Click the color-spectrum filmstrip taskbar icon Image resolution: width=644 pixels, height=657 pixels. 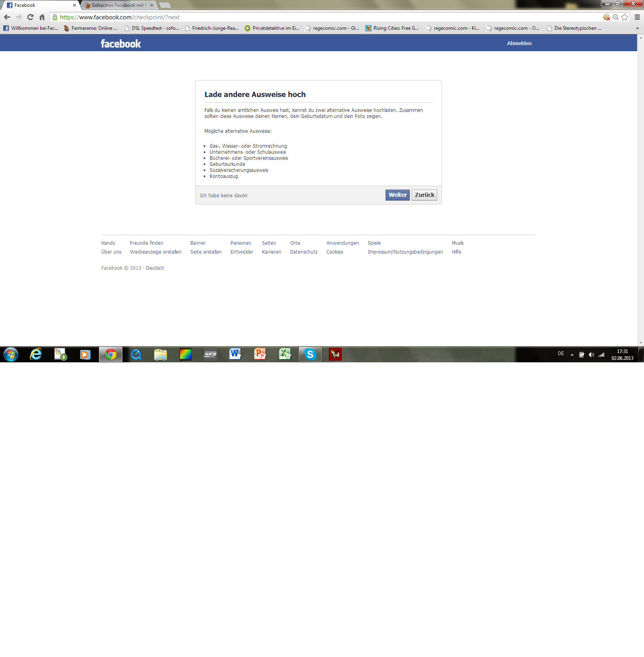pos(186,354)
